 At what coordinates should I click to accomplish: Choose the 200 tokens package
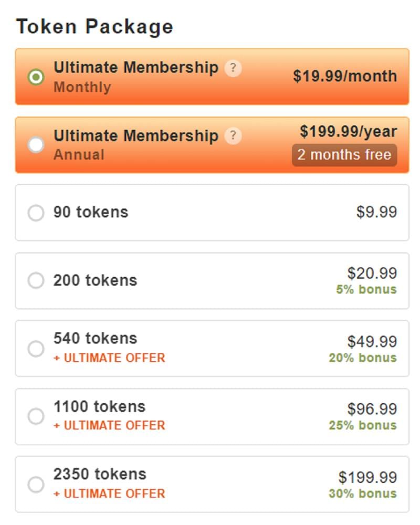coord(36,281)
